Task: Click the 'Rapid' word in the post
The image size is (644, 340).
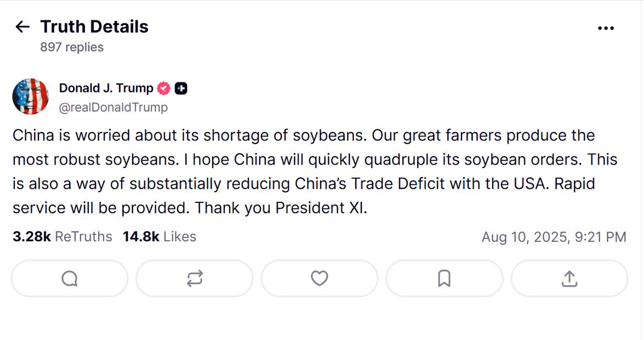Action: pyautogui.click(x=574, y=184)
